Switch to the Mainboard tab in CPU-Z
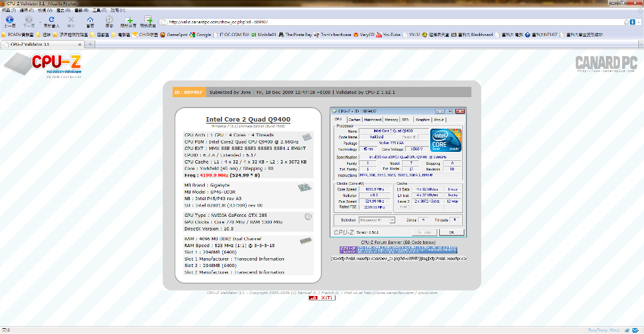Image resolution: width=644 pixels, height=334 pixels. (x=372, y=120)
